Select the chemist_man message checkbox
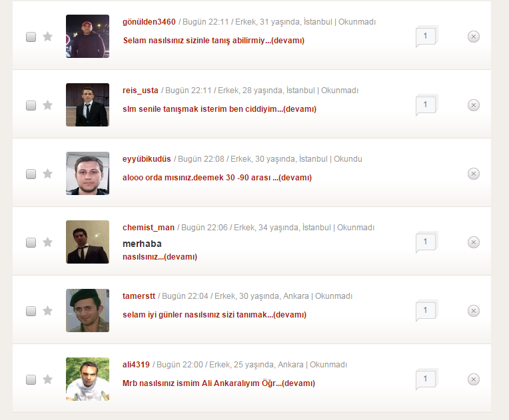The height and width of the screenshot is (420, 509). pyautogui.click(x=31, y=242)
